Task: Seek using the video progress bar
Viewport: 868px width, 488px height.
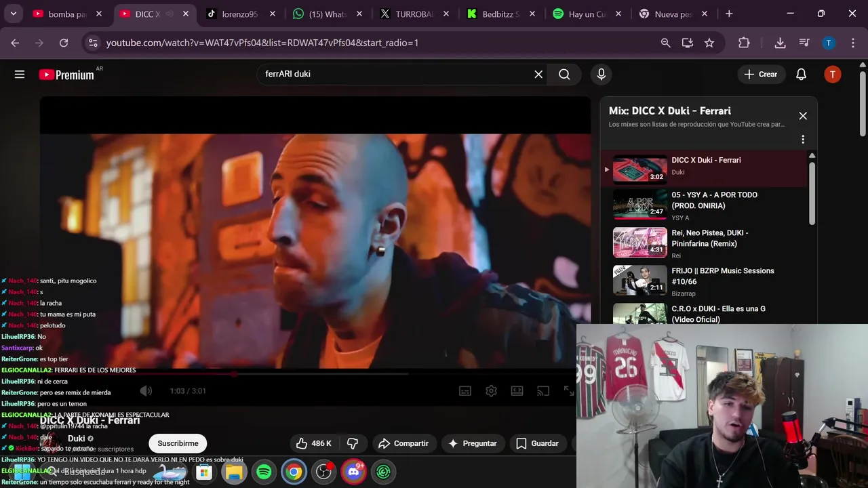Action: (315, 373)
